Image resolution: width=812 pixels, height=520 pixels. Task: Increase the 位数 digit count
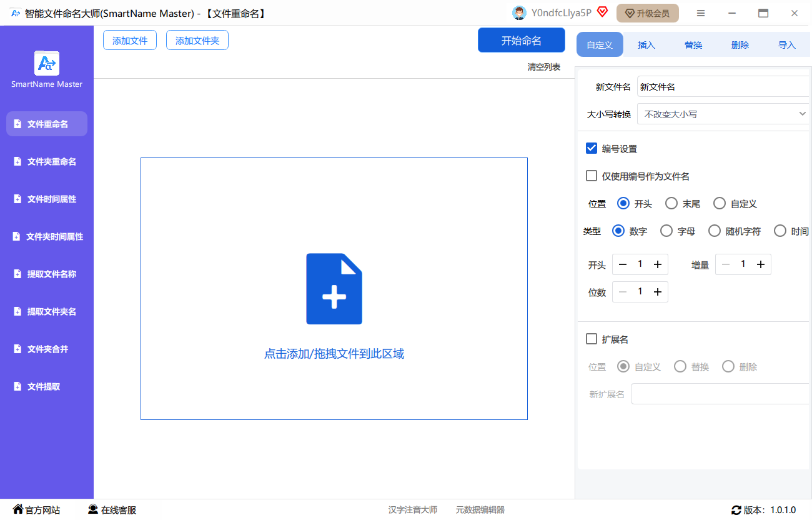click(658, 292)
